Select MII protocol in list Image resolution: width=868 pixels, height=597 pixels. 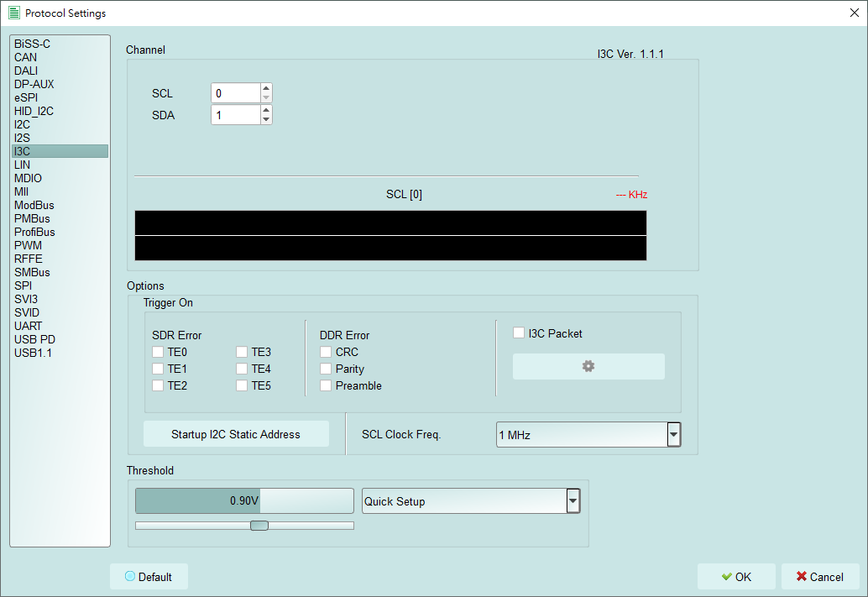tap(60, 191)
